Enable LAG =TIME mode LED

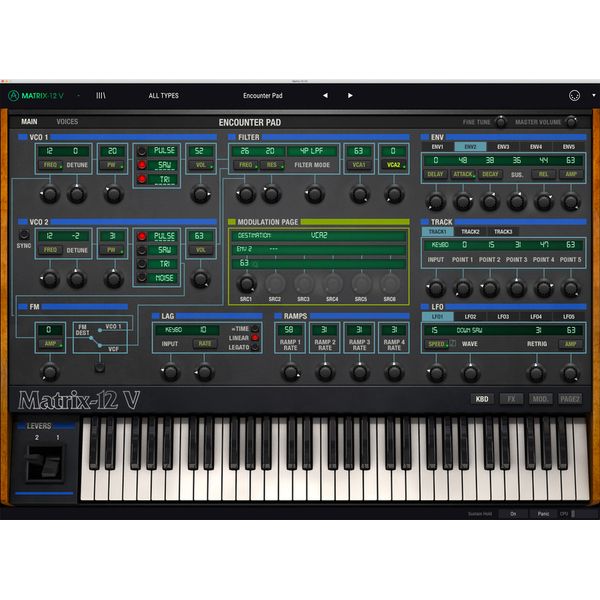(255, 329)
